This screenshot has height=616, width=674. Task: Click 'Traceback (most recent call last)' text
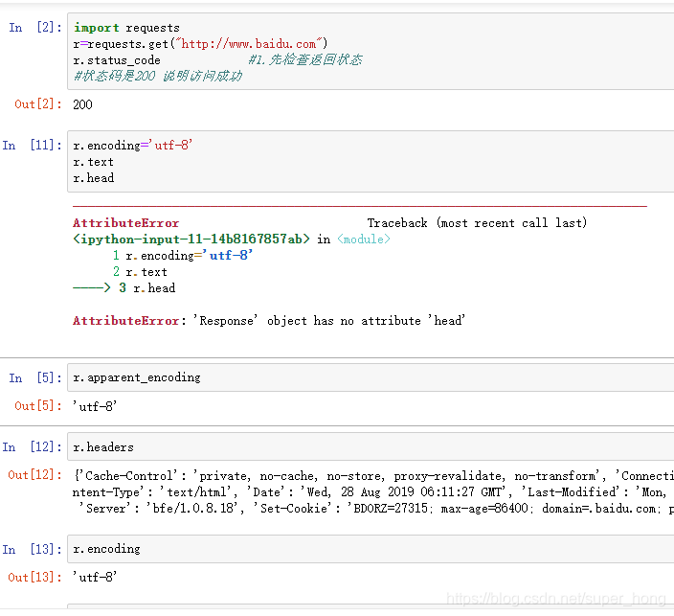[477, 223]
